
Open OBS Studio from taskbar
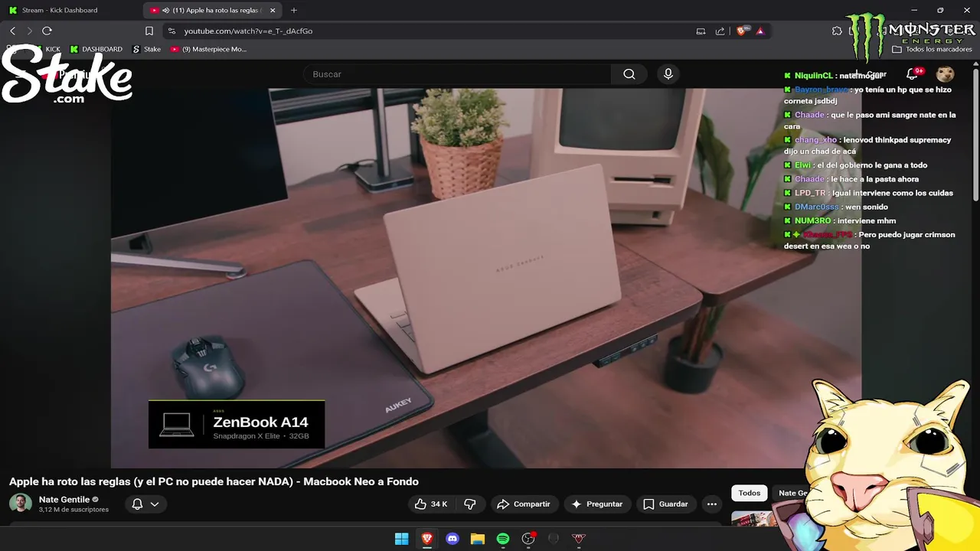528,539
